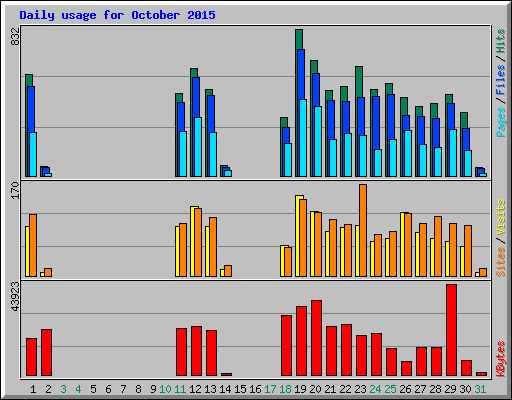The height and width of the screenshot is (400, 512).
Task: Click day 21 on the x-axis
Action: tap(330, 389)
